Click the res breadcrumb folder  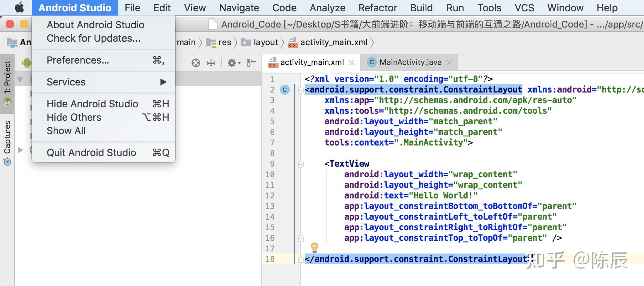(219, 42)
